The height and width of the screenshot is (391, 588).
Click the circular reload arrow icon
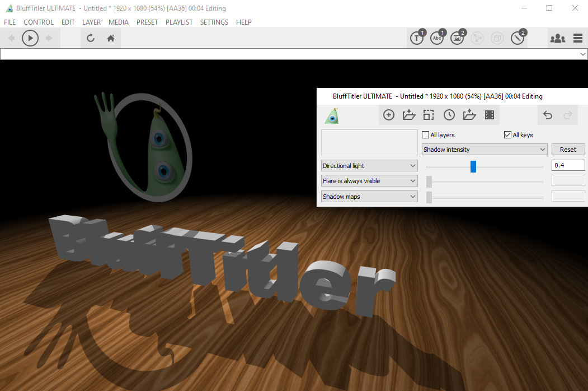tap(91, 38)
